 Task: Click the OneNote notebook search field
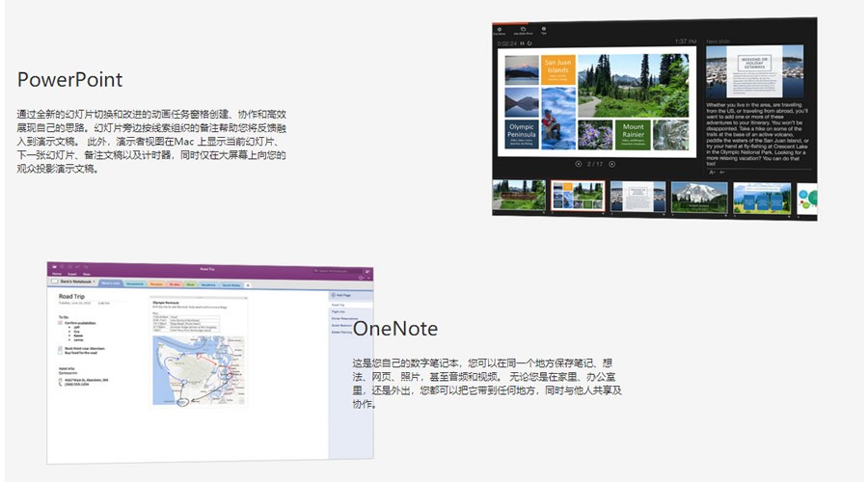coord(338,271)
